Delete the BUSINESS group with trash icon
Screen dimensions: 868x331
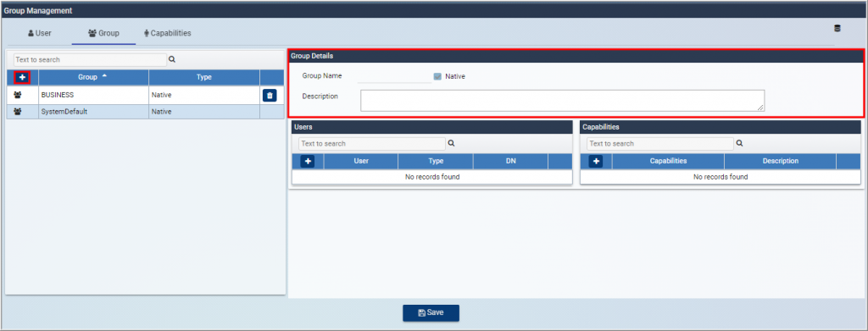pyautogui.click(x=270, y=95)
